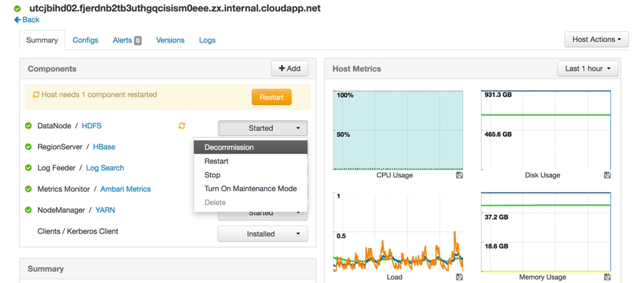Open the Alerts tab
Screen dimensions: 644x283
coord(126,40)
